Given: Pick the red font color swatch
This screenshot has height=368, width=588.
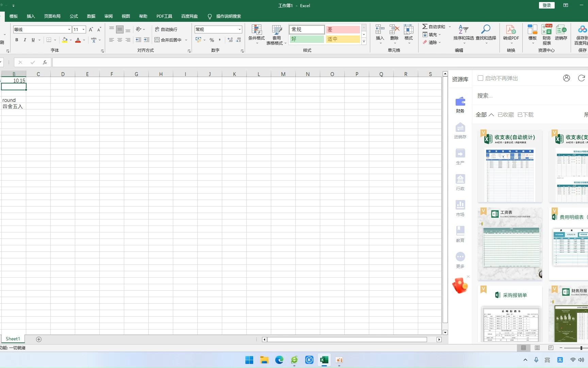Looking at the screenshot, I should [x=78, y=40].
